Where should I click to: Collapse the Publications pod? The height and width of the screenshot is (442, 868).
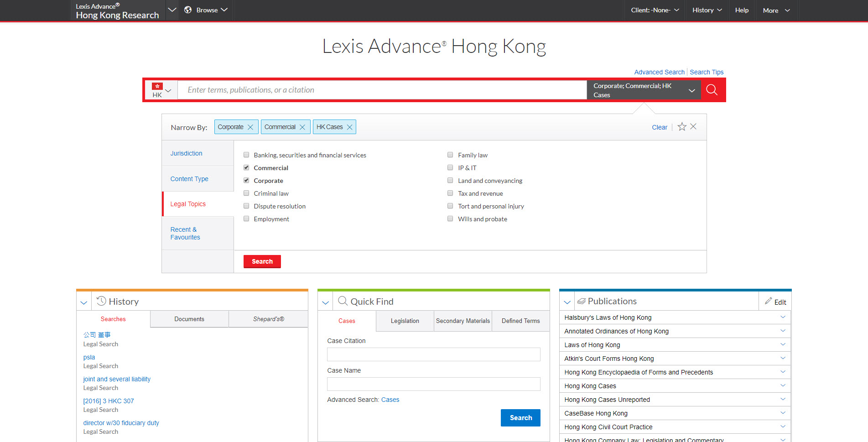(x=567, y=302)
